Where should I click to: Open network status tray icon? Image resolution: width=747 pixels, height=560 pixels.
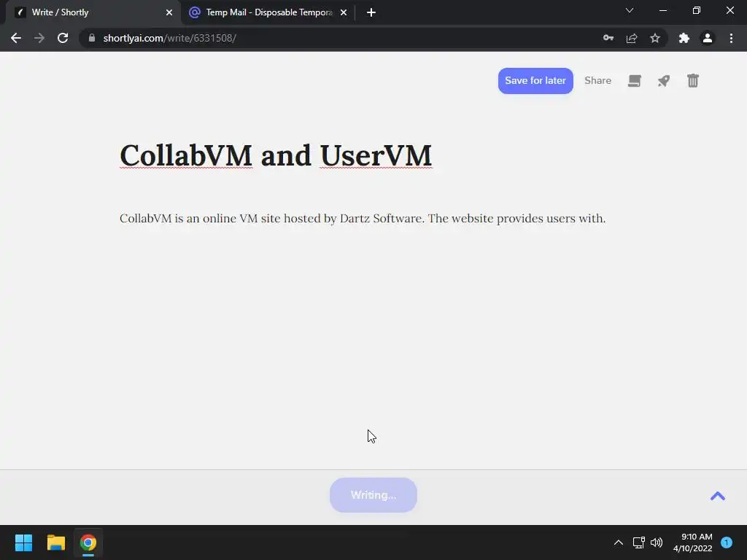point(638,542)
